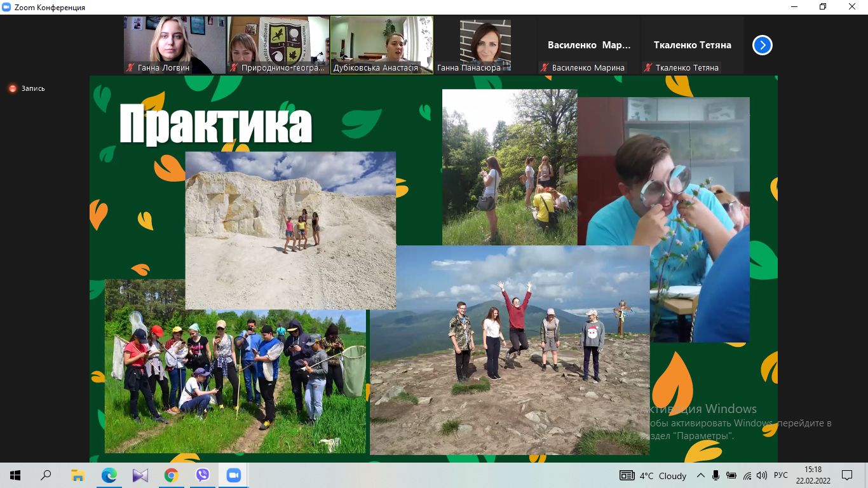The height and width of the screenshot is (488, 868).
Task: Click the taskbar search magnifier icon
Action: [x=46, y=475]
